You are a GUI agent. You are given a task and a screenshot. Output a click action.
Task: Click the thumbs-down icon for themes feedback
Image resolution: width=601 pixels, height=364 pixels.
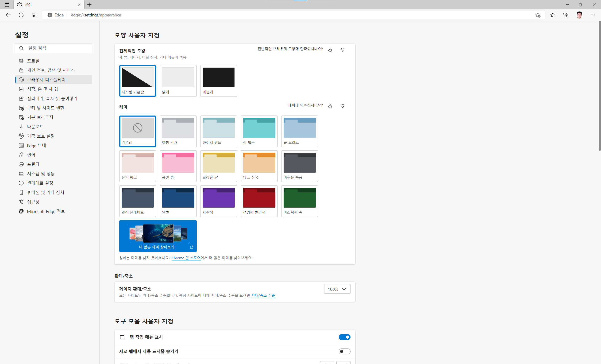(x=343, y=106)
